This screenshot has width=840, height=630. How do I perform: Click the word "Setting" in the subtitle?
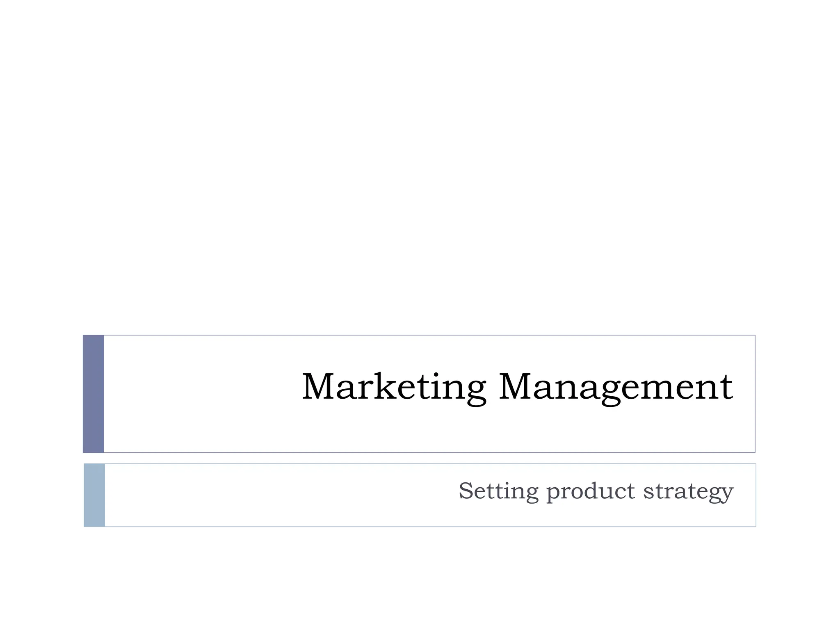(498, 491)
